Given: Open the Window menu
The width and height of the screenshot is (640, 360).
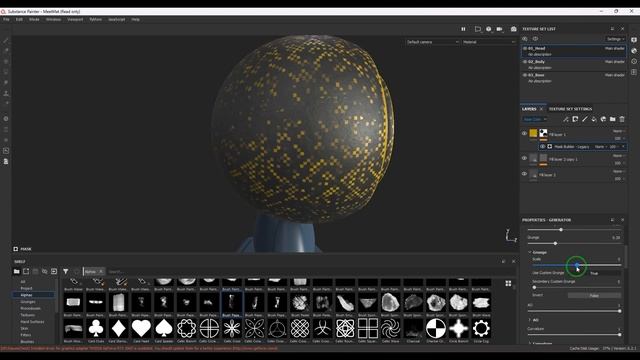Looking at the screenshot, I should pos(53,19).
